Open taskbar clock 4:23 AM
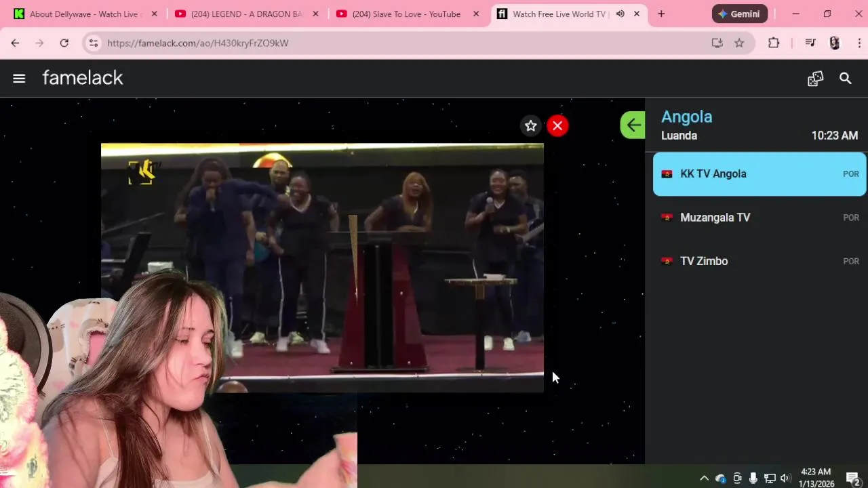The image size is (868, 488). pos(816,478)
